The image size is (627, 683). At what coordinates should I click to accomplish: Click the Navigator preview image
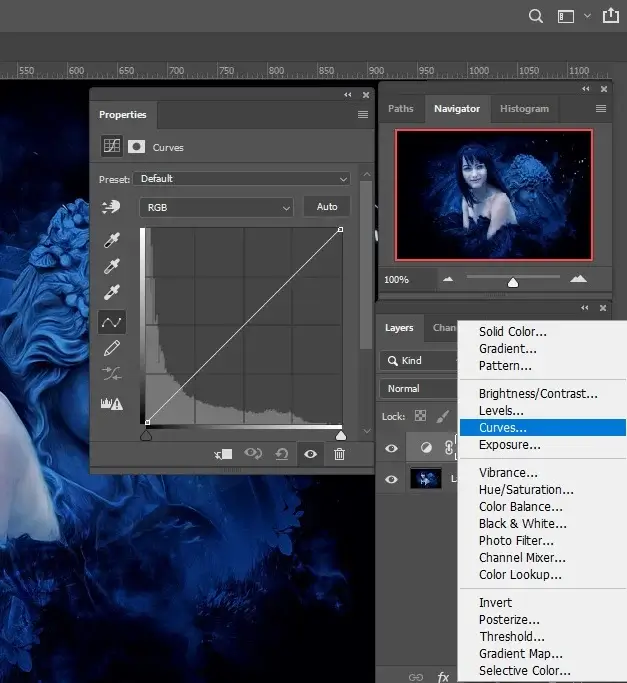(494, 195)
